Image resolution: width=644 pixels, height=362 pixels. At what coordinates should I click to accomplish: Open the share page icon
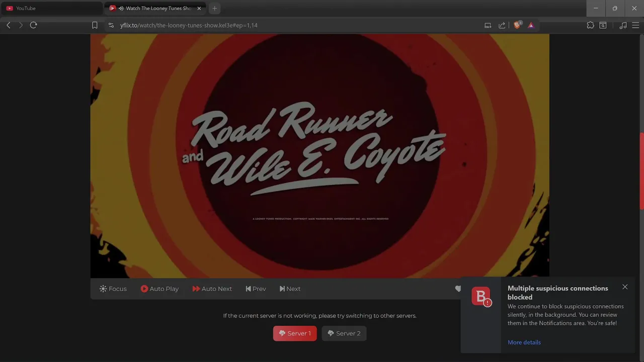(502, 25)
